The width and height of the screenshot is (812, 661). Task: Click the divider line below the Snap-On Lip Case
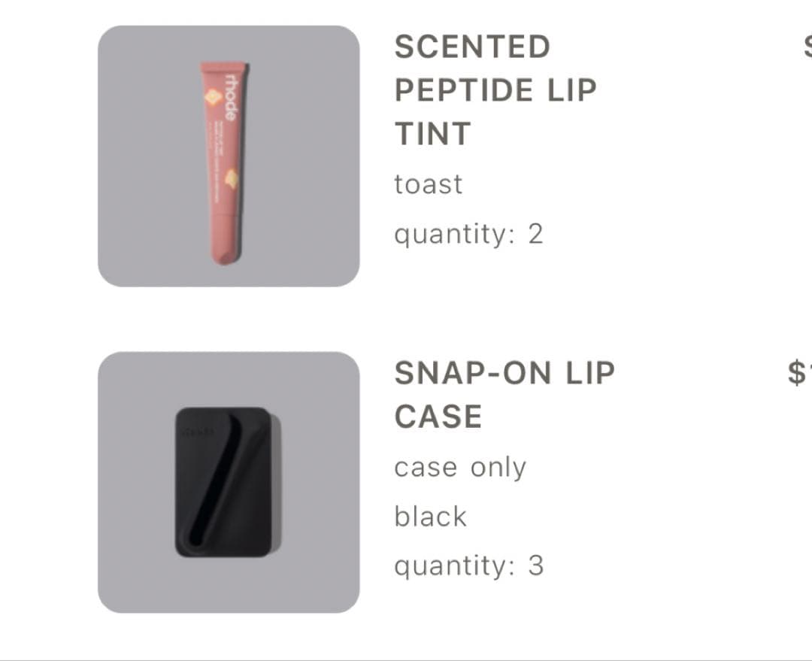click(x=406, y=659)
